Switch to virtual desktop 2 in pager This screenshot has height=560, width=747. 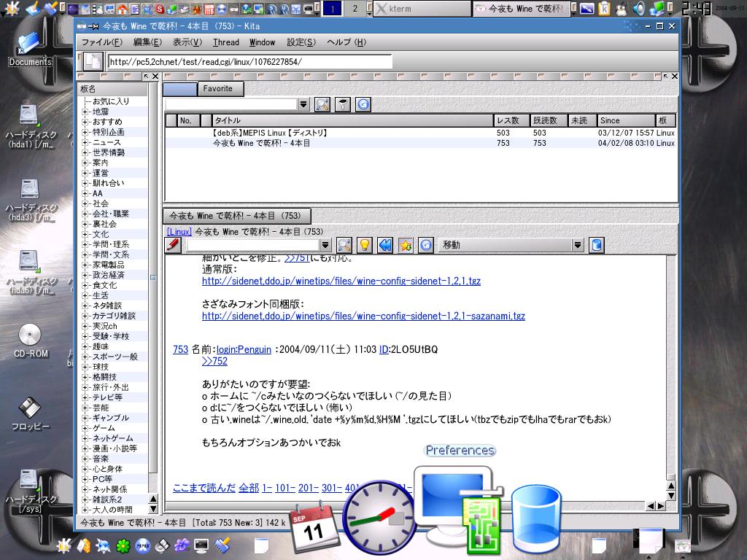coord(355,9)
